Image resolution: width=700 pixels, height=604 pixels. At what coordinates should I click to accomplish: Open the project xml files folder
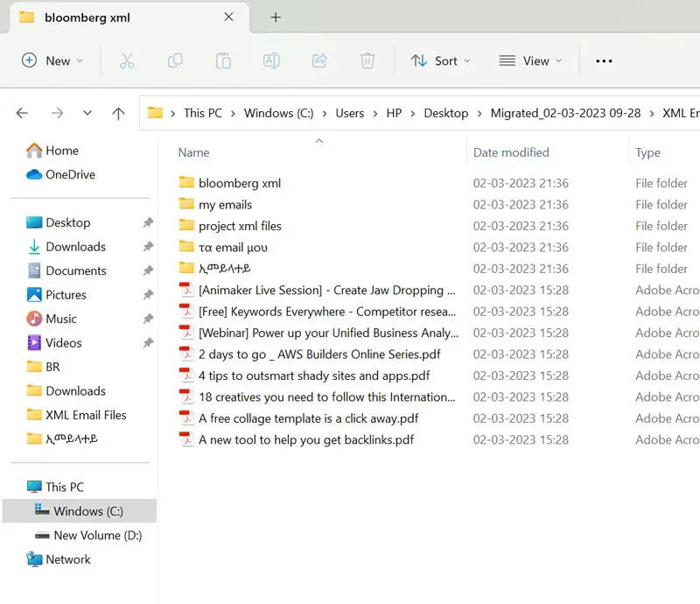pyautogui.click(x=240, y=226)
